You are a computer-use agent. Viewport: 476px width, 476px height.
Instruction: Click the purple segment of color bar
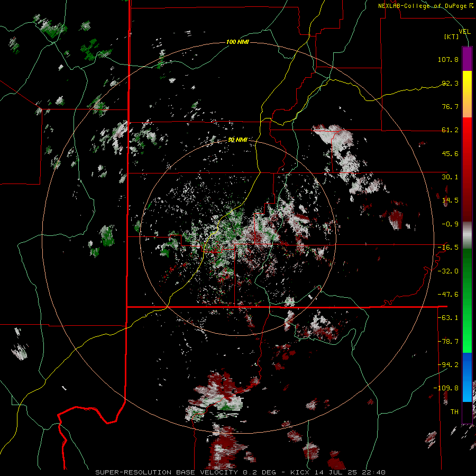pyautogui.click(x=467, y=59)
